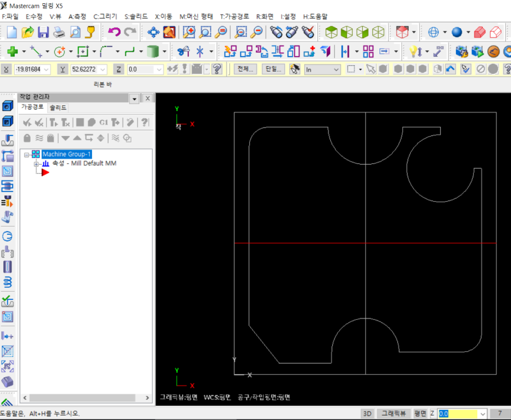Screen dimensions: 511x420
Task: Click the 단일... button
Action: coord(273,69)
